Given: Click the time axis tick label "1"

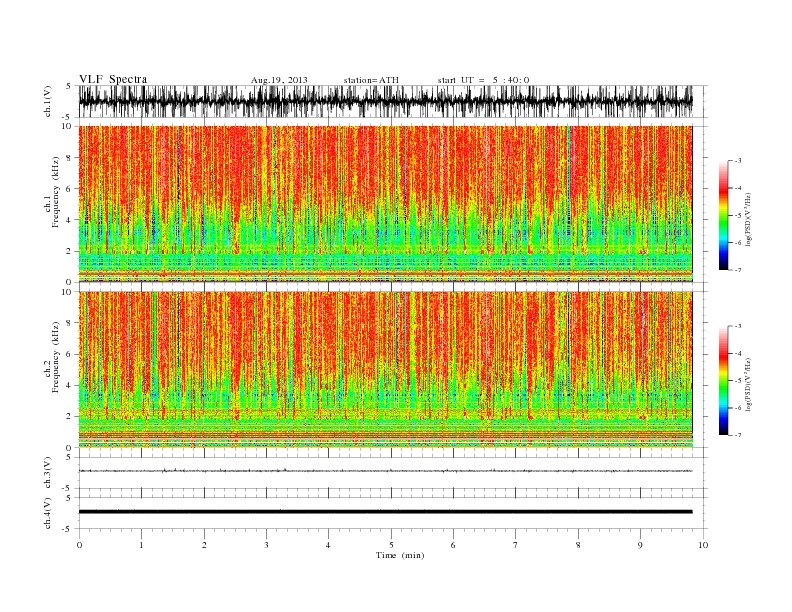Looking at the screenshot, I should [x=141, y=545].
